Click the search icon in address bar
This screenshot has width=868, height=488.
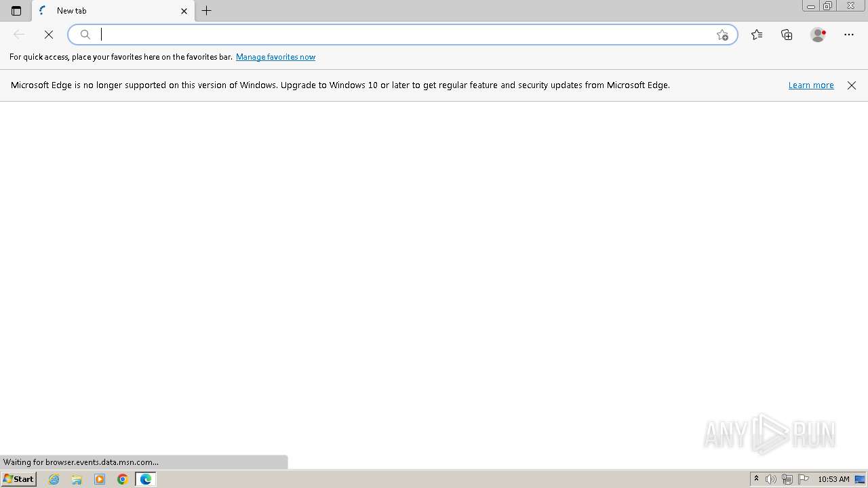coord(85,35)
